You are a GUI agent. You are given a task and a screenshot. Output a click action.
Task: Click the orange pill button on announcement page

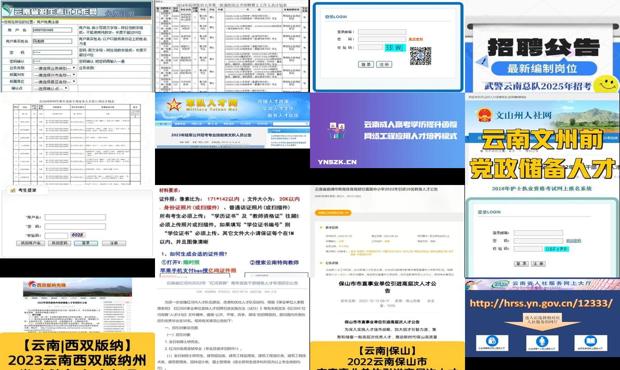coord(333,213)
